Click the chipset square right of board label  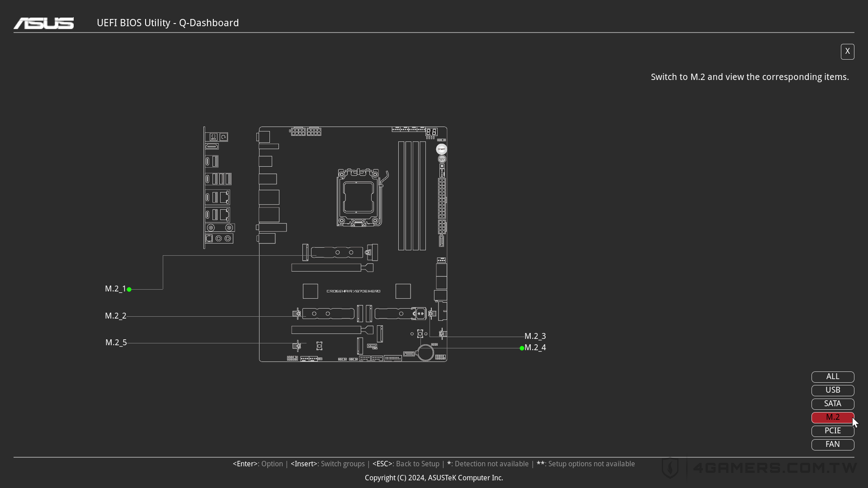[x=403, y=291]
